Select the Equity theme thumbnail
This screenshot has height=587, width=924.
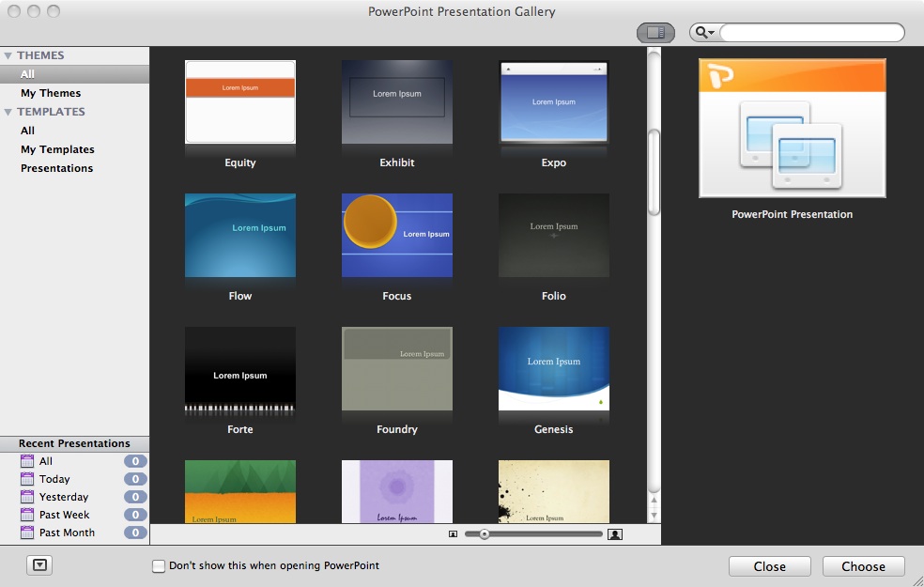tap(240, 102)
